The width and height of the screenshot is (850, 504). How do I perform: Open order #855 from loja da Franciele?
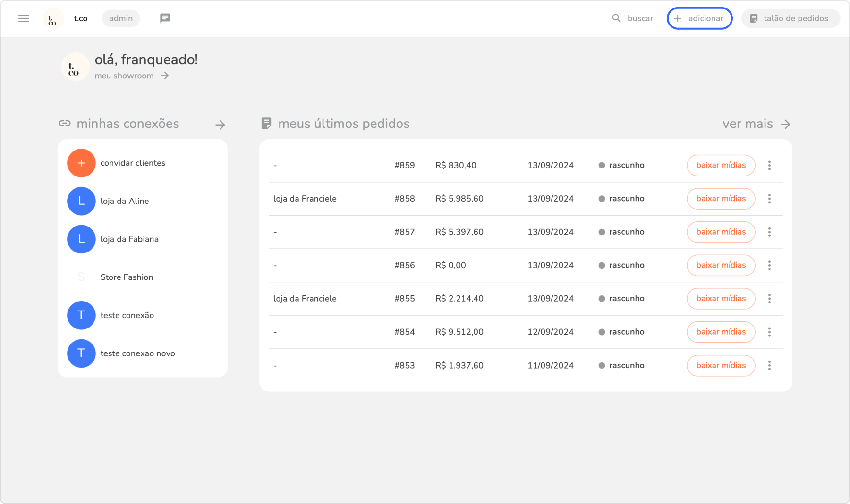click(x=405, y=299)
